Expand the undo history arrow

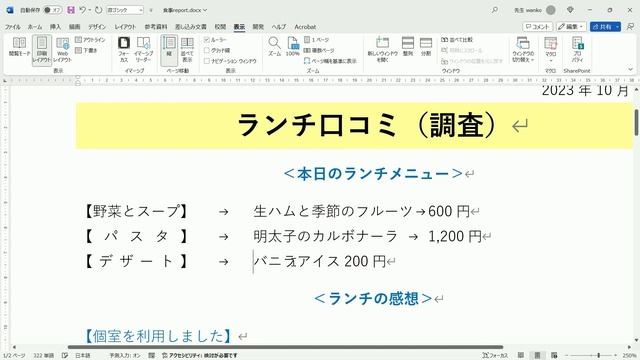point(89,10)
